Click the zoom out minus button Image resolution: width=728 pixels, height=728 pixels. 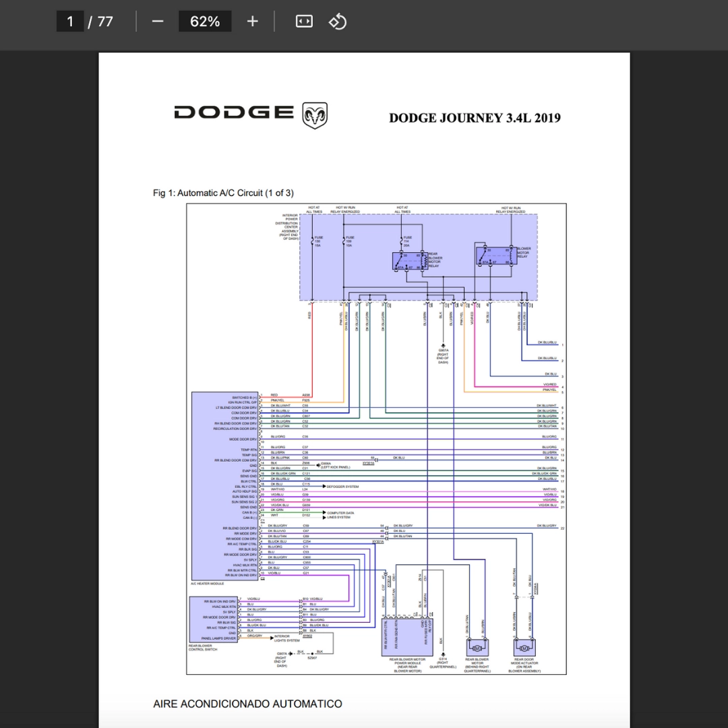pos(157,22)
